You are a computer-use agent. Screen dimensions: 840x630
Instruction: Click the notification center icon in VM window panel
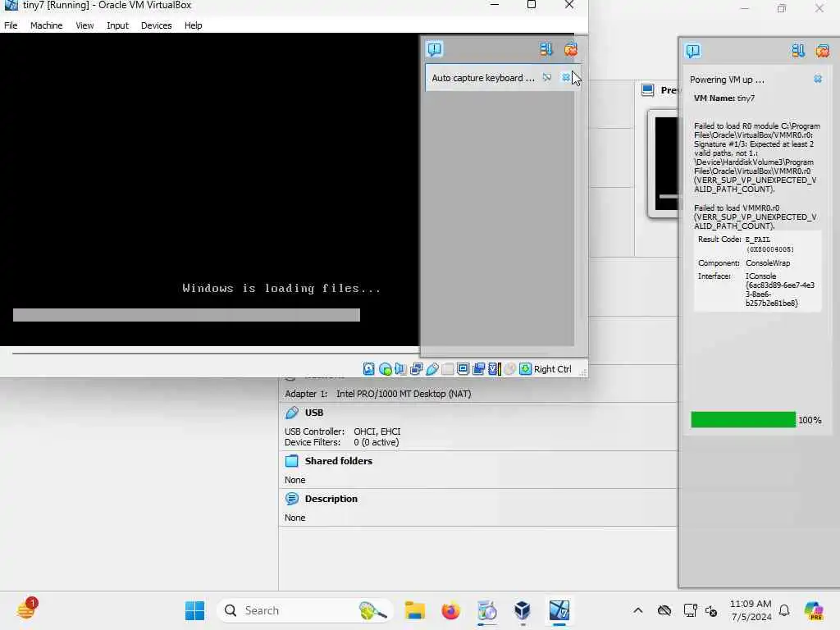(435, 49)
